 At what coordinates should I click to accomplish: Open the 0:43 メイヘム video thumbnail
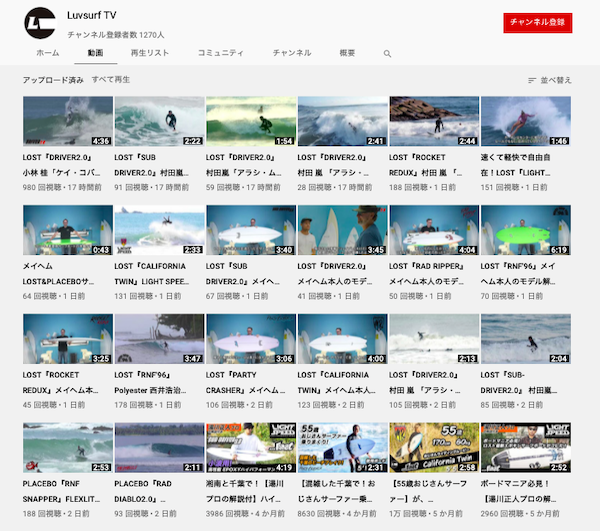click(x=68, y=230)
